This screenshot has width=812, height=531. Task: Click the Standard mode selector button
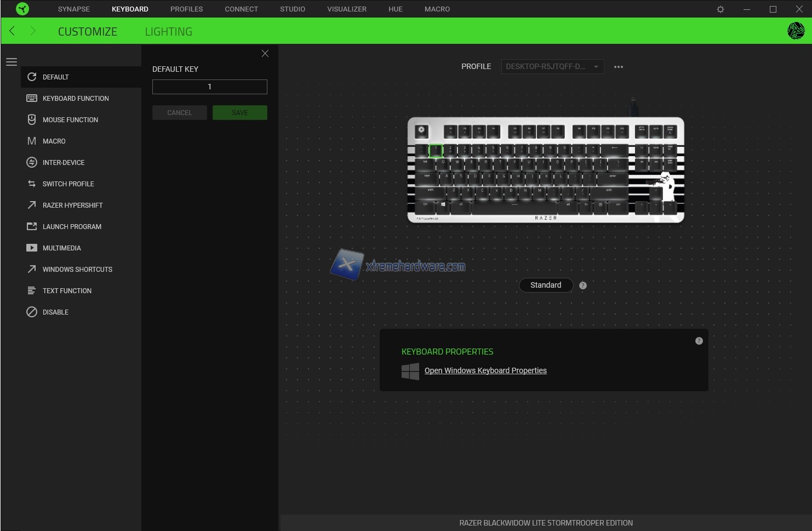click(545, 286)
